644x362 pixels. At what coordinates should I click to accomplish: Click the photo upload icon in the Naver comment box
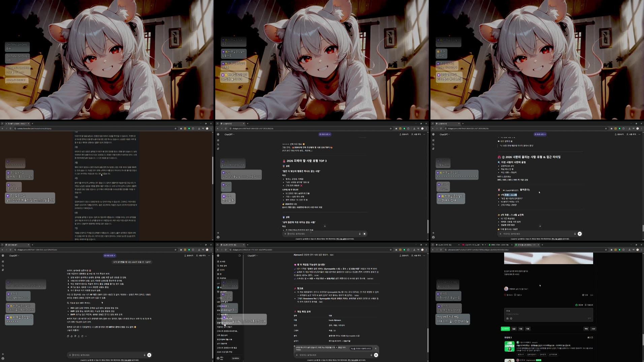[508, 319]
